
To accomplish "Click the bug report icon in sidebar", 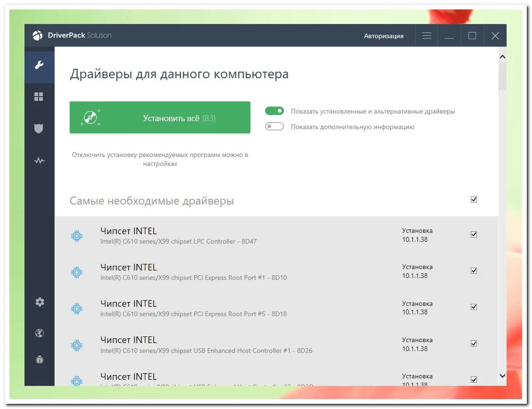I will tap(40, 360).
